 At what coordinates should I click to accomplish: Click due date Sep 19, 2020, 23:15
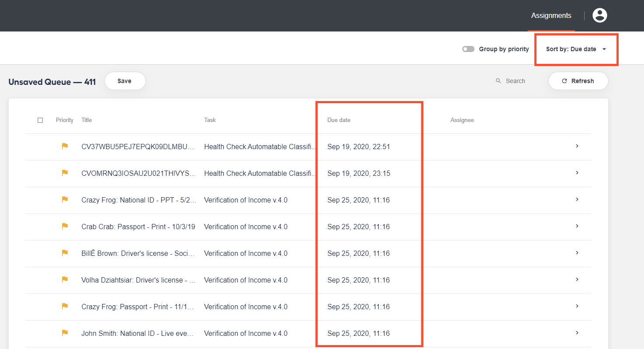(359, 174)
